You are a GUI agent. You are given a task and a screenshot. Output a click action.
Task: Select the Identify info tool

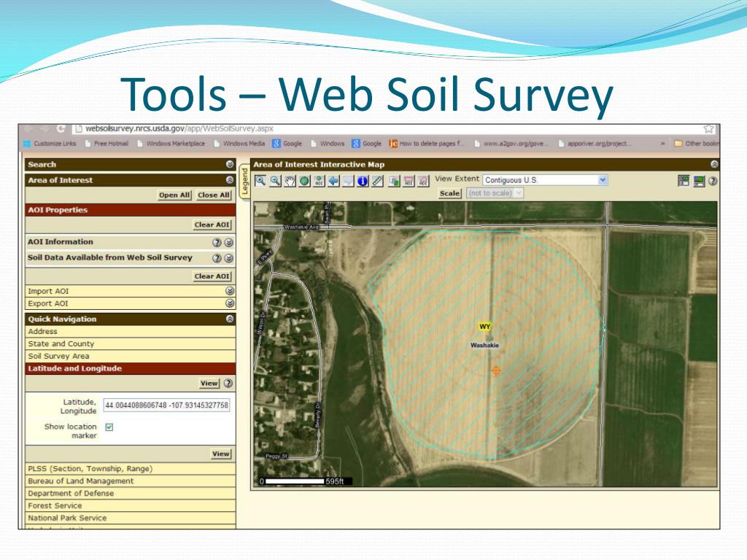tap(363, 181)
